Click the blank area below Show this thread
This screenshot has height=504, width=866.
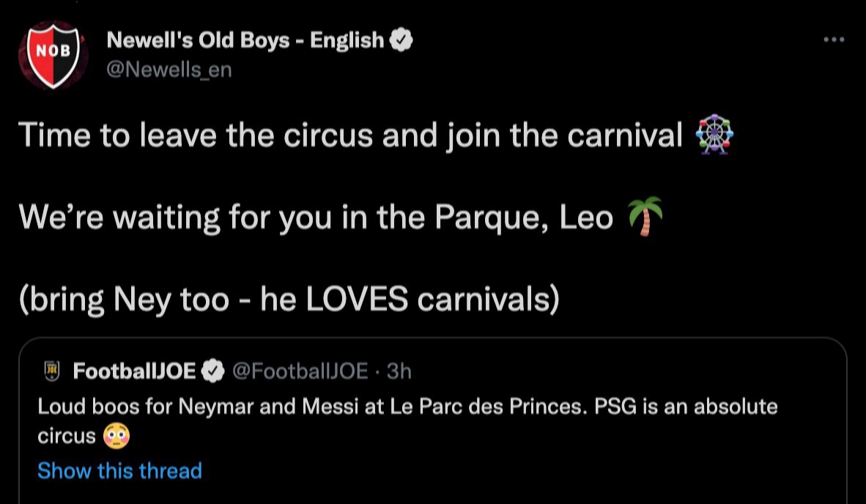tap(440, 492)
